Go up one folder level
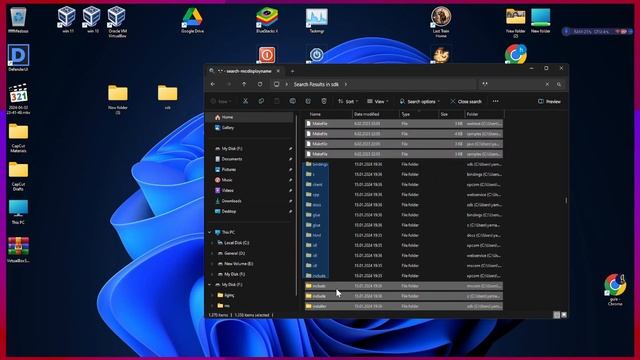 pos(244,84)
